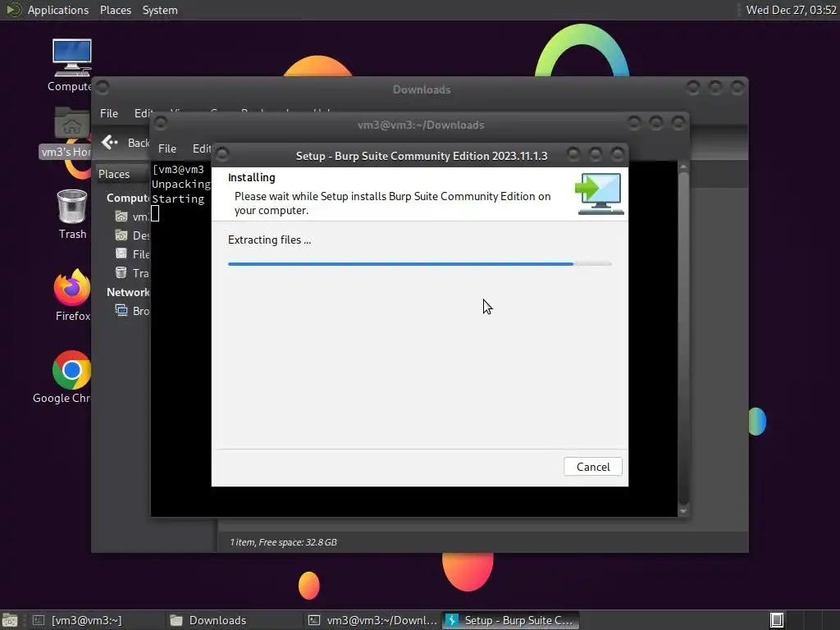Select the File System entry in the Places sidebar

[x=132, y=254]
